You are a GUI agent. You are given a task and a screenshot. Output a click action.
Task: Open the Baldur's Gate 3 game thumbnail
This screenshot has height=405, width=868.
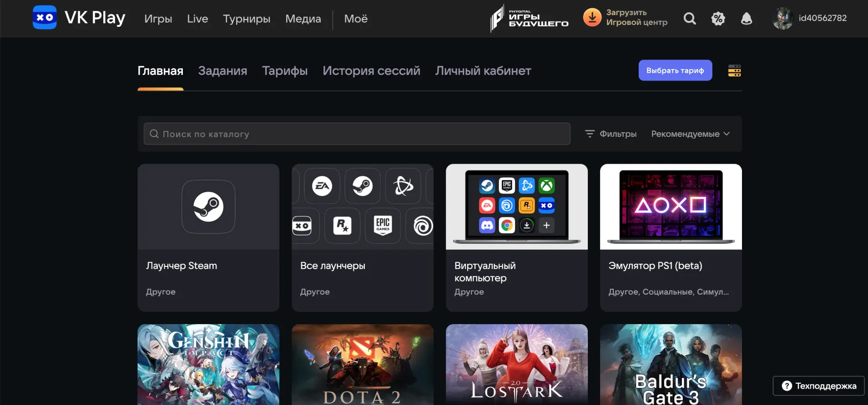[671, 364]
